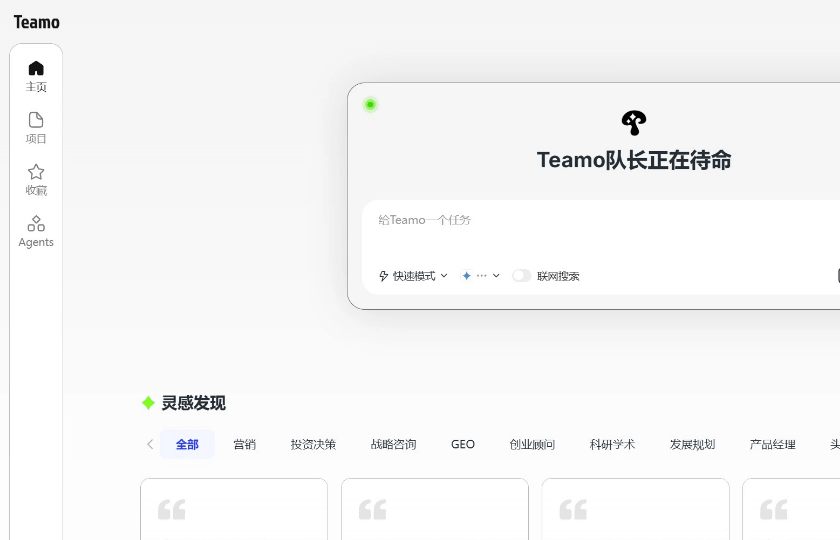Click the Teamo logo text

[x=37, y=22]
